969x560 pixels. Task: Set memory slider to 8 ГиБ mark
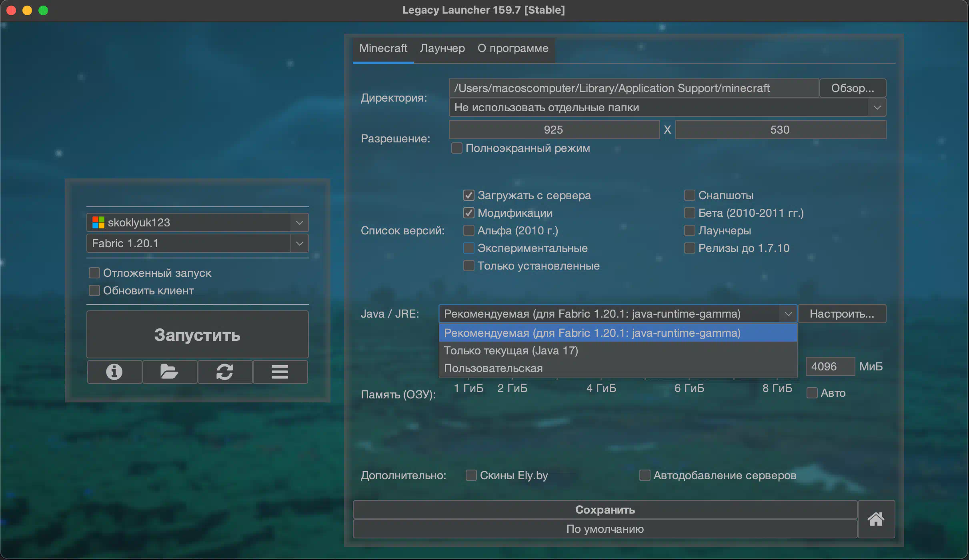tap(777, 388)
